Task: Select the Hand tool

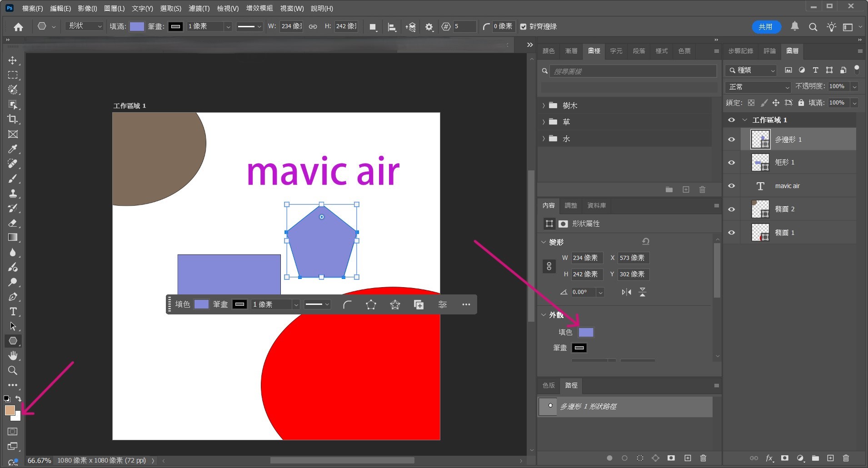Action: click(x=13, y=355)
